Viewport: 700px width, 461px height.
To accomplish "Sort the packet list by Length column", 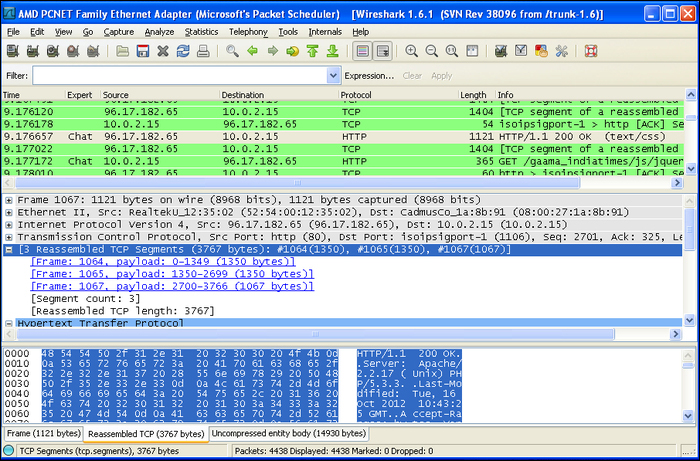I will [x=477, y=95].
